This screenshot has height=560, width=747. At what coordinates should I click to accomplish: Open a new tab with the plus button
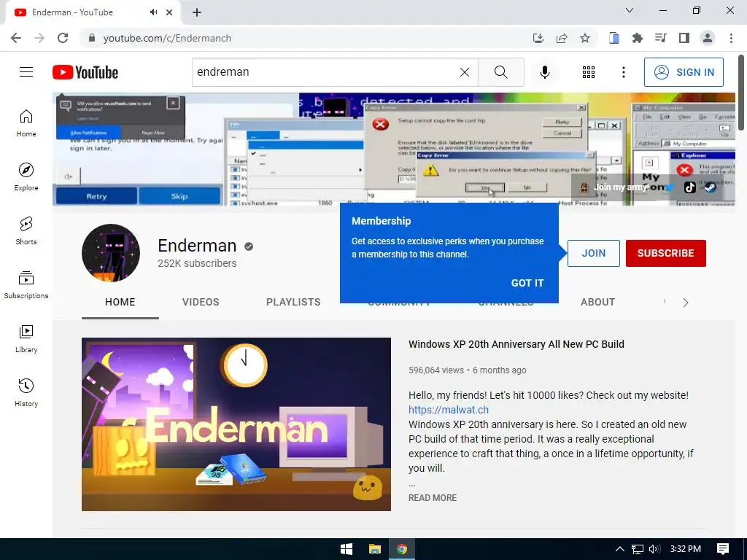point(197,13)
